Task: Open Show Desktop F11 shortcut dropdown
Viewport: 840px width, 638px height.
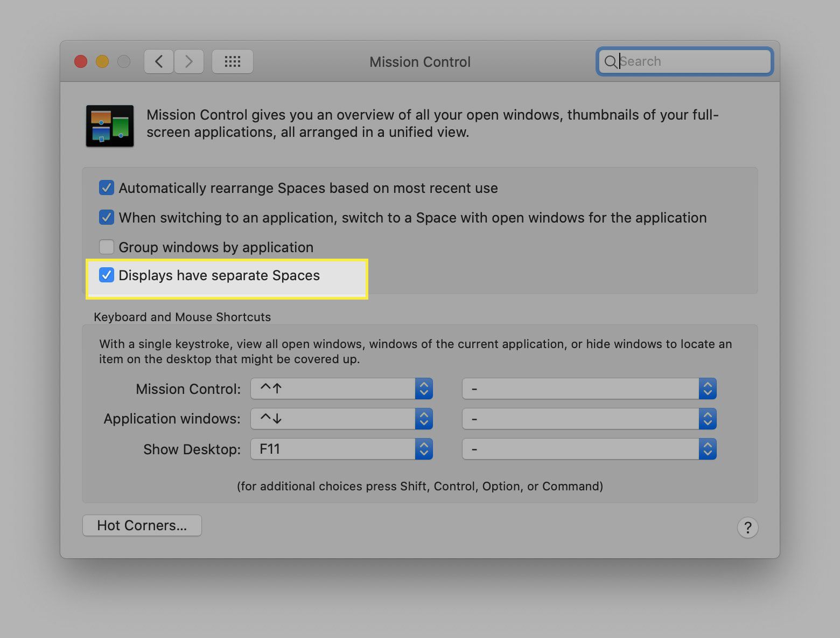Action: (342, 449)
